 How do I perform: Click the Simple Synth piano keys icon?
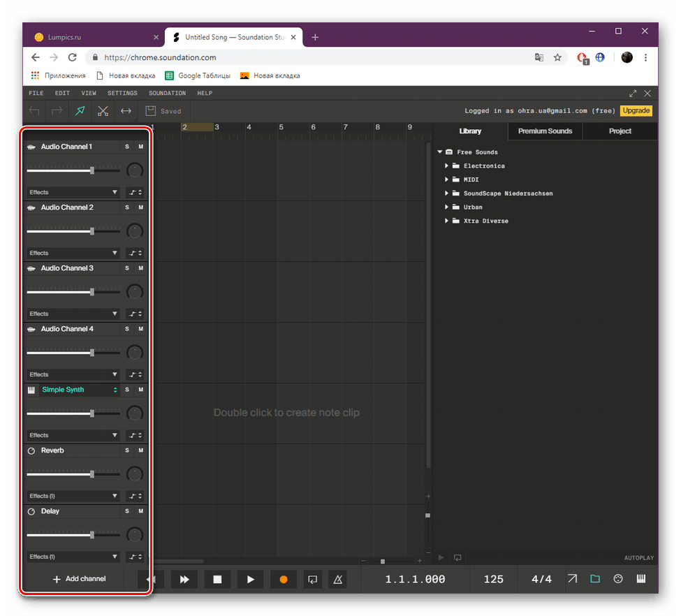tap(31, 390)
